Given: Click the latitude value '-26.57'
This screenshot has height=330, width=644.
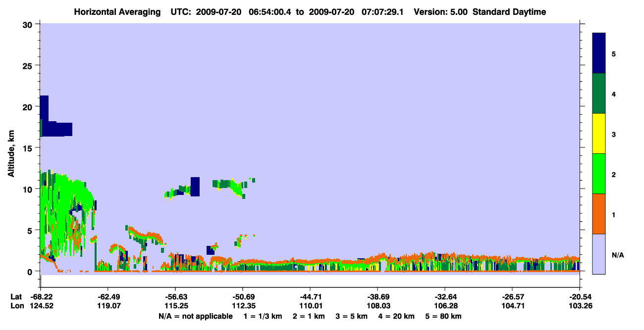Looking at the screenshot, I should [x=512, y=297].
